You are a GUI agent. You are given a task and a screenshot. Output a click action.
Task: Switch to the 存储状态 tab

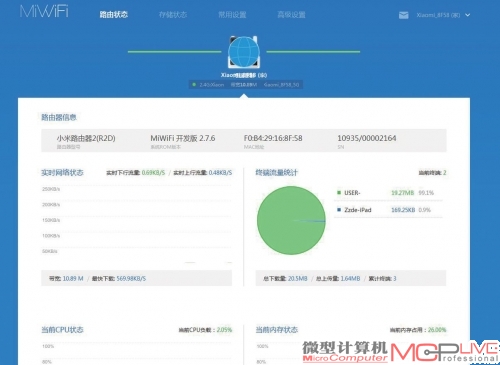click(173, 15)
